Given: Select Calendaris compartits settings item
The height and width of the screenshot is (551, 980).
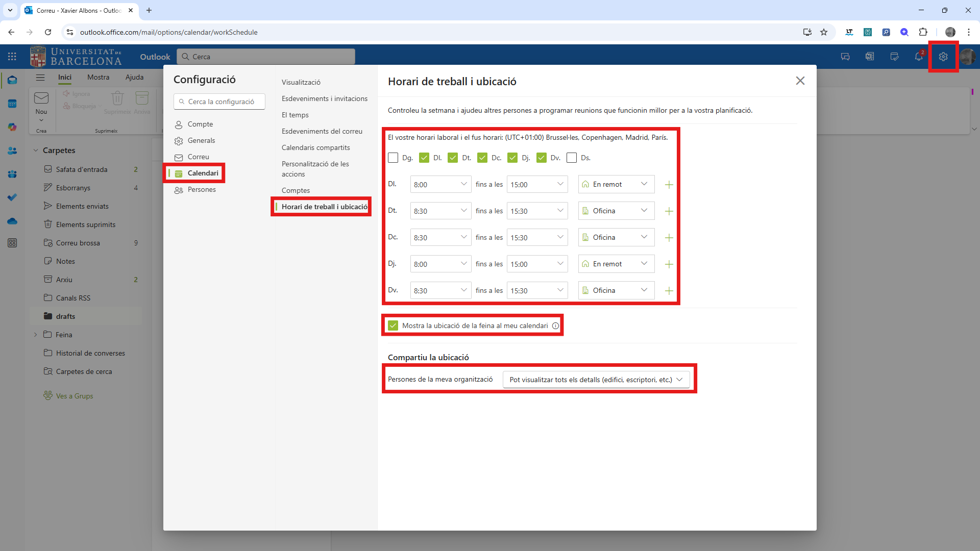Looking at the screenshot, I should [x=315, y=147].
